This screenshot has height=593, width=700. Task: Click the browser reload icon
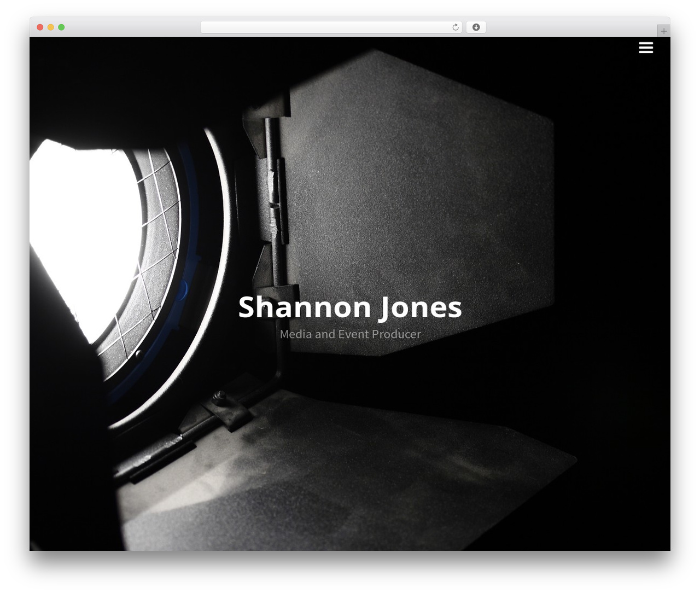456,27
